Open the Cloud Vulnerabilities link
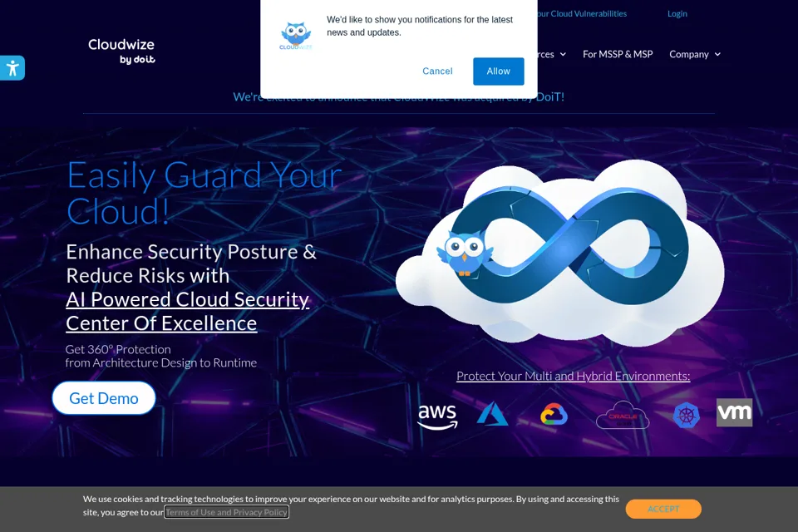The width and height of the screenshot is (798, 532). tap(582, 14)
